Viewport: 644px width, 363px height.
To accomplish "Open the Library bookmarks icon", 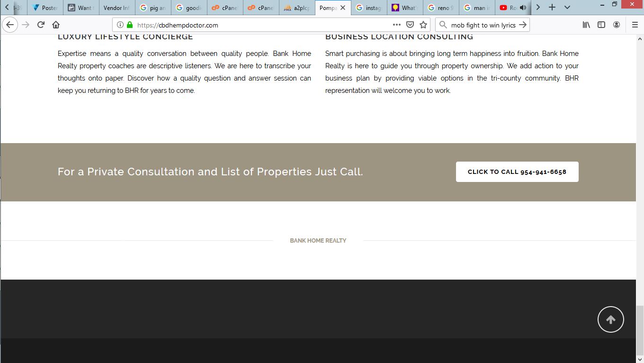I will [586, 25].
